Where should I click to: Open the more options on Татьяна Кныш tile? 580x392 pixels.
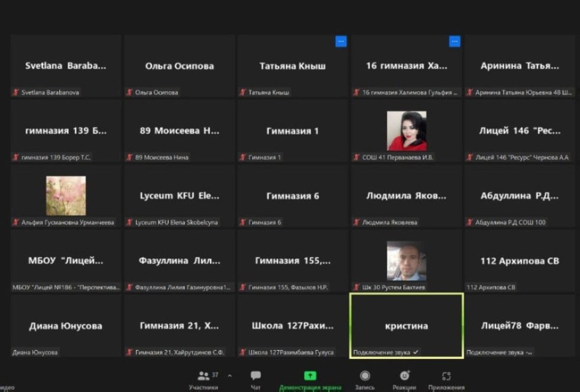pyautogui.click(x=341, y=41)
